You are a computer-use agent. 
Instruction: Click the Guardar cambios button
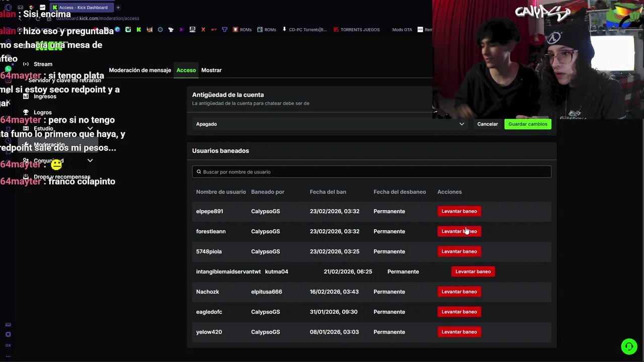528,124
